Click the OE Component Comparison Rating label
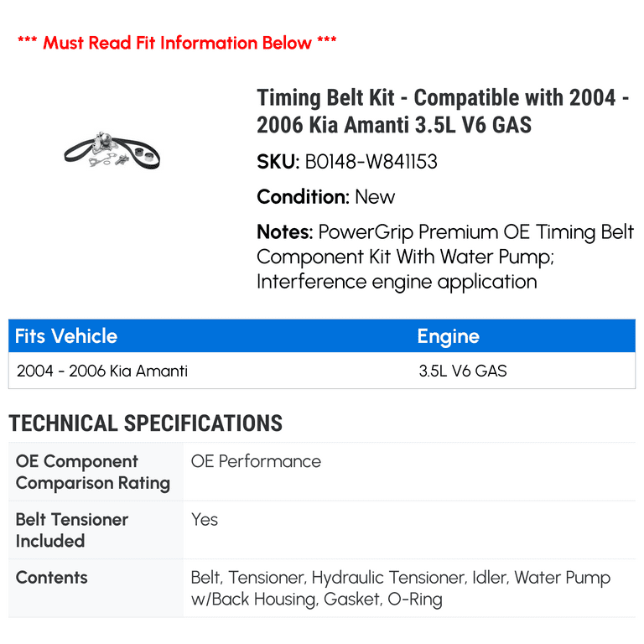The width and height of the screenshot is (644, 644). [x=93, y=472]
